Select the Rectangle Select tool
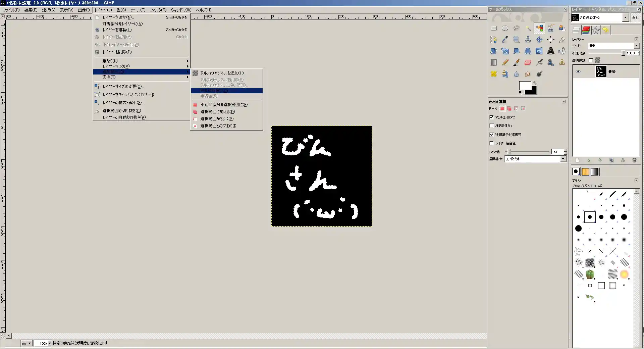644x349 pixels. tap(494, 29)
